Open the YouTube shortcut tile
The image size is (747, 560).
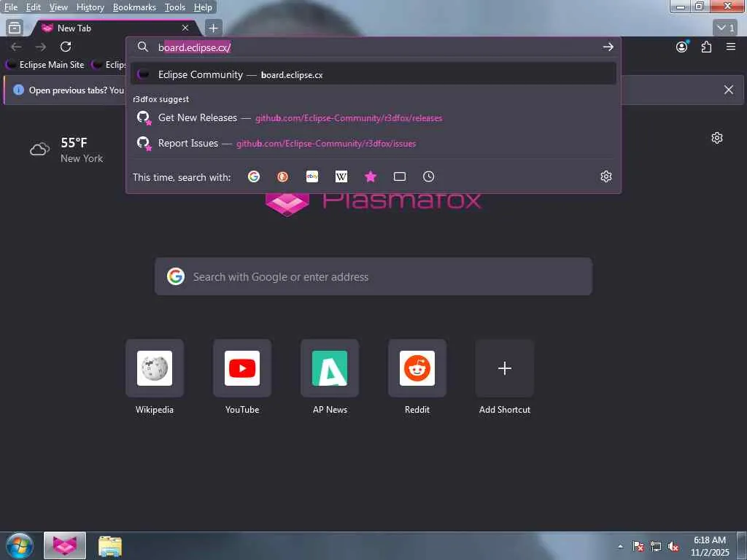click(x=242, y=368)
